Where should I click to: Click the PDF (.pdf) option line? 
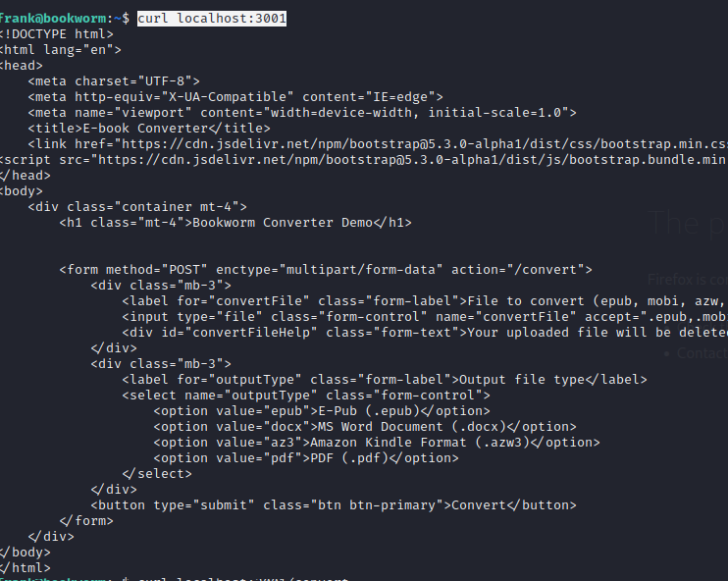click(x=306, y=458)
